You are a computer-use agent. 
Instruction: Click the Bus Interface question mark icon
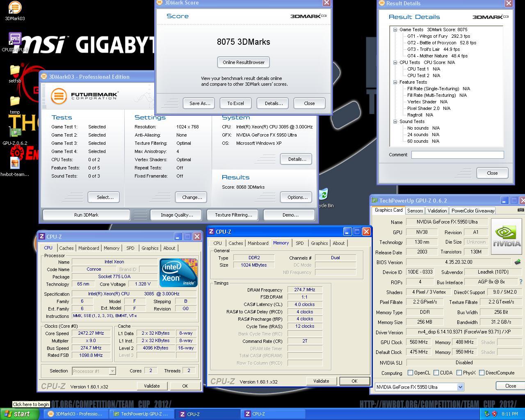click(x=521, y=282)
